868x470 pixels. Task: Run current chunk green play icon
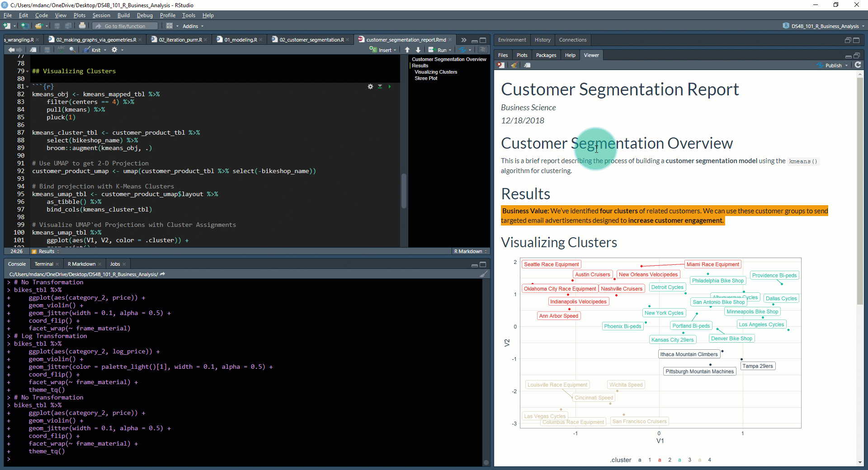point(389,86)
